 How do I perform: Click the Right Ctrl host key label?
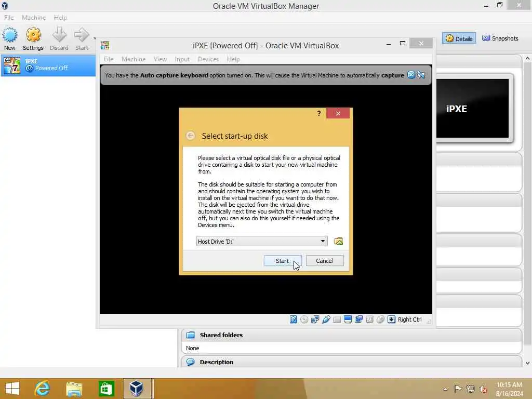(x=409, y=320)
